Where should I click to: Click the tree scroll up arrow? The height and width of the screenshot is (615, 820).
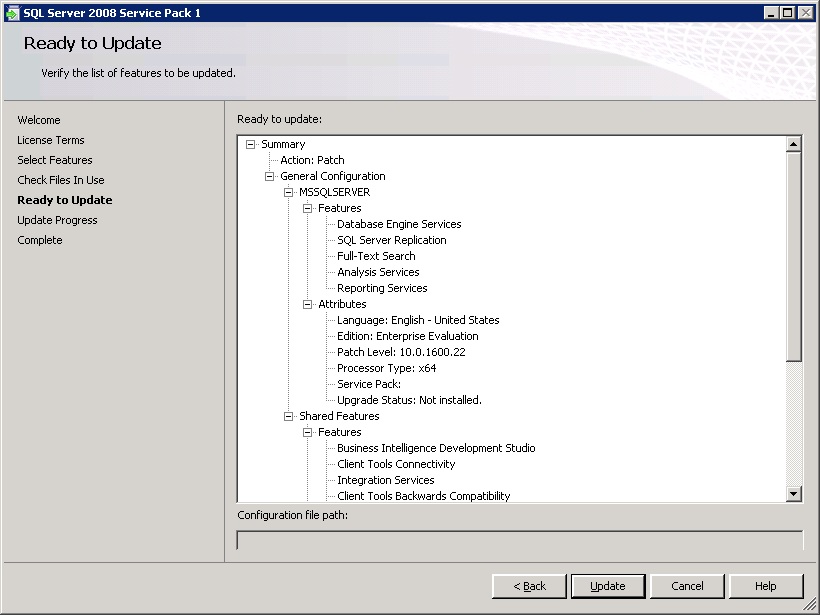point(793,144)
